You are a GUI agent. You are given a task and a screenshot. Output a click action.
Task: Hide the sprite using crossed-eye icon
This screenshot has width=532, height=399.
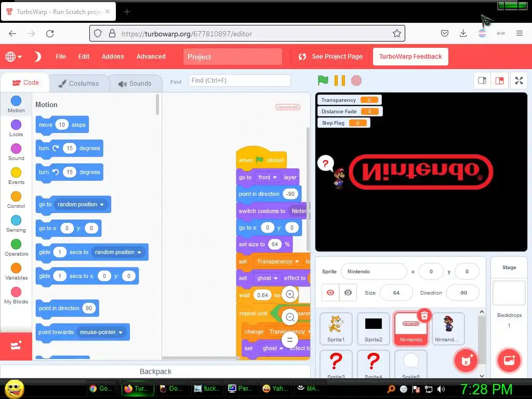(348, 292)
